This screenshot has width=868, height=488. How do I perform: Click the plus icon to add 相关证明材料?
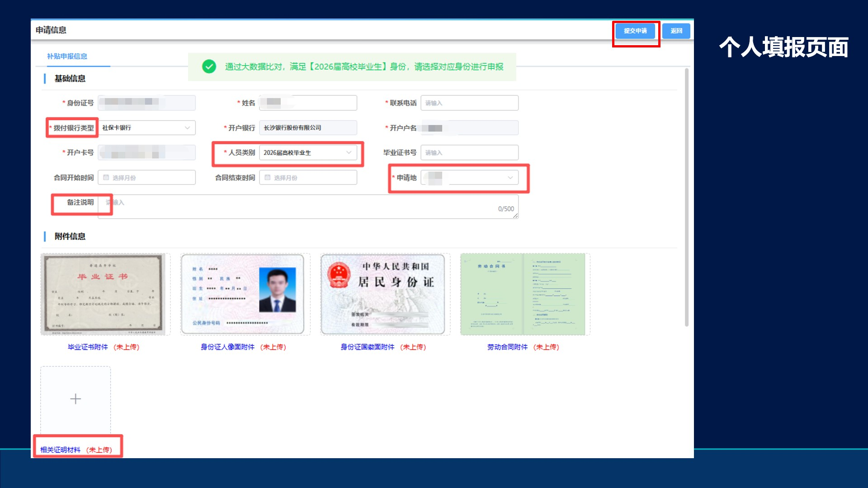click(75, 399)
